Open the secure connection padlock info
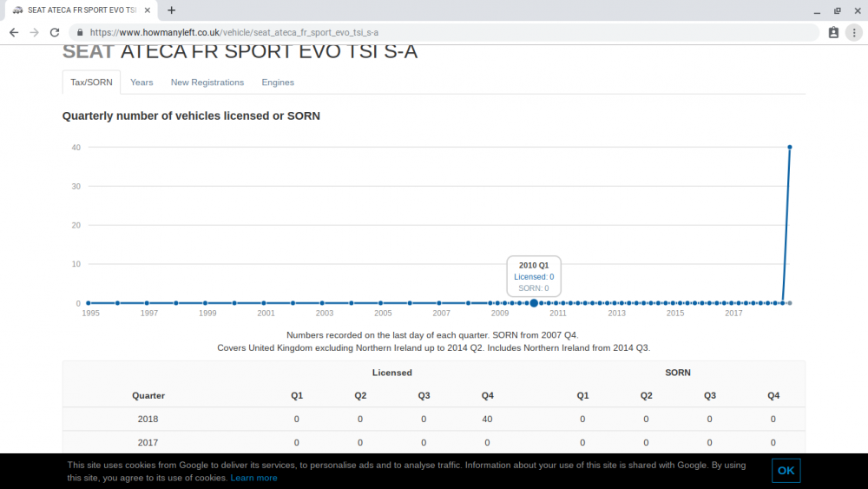The image size is (868, 489). click(x=80, y=33)
